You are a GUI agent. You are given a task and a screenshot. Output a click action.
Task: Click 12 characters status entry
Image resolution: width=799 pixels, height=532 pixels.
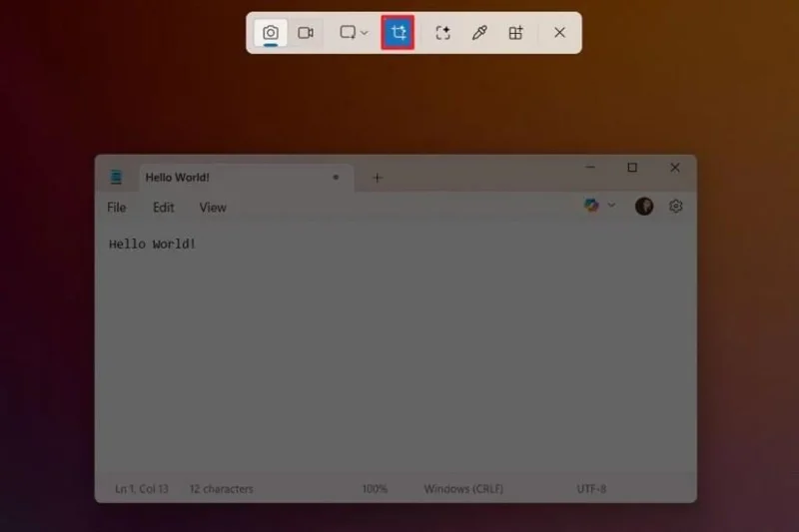[221, 489]
